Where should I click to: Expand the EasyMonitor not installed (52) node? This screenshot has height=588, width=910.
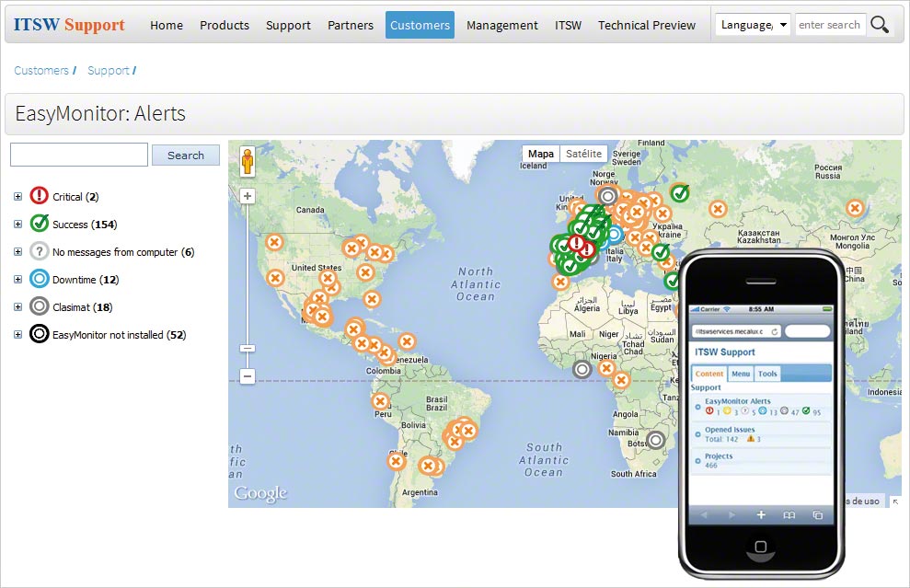(18, 334)
